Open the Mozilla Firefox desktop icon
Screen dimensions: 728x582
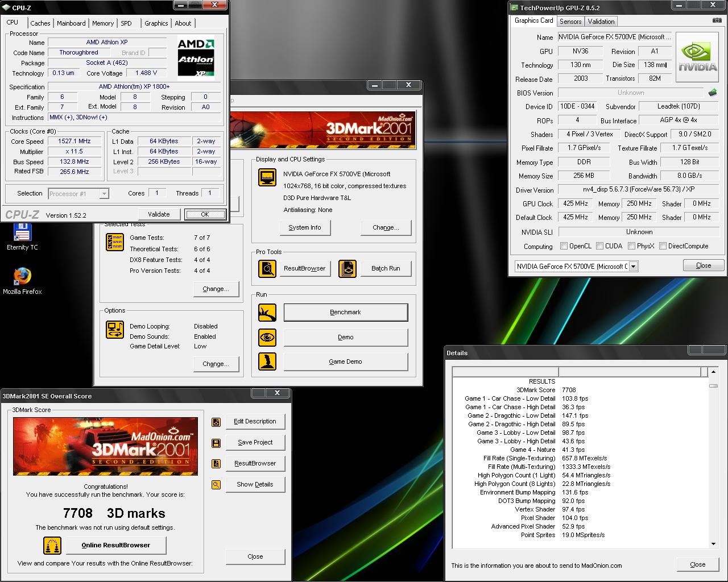[22, 281]
